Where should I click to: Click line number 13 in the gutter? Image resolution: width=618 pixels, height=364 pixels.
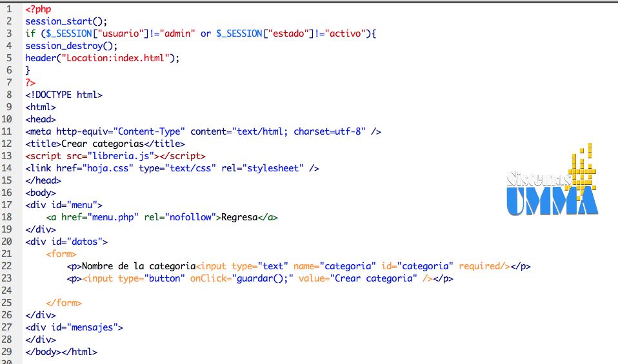point(7,156)
